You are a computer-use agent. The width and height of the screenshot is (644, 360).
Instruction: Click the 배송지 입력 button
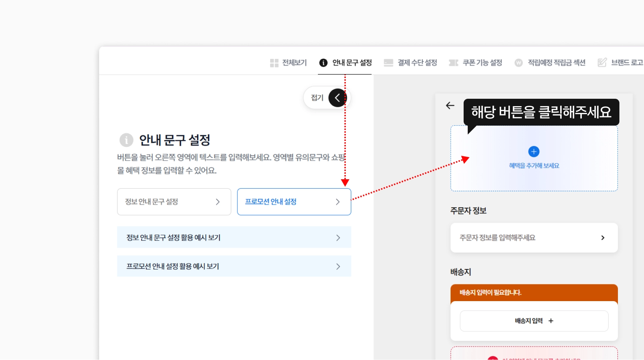(x=534, y=321)
